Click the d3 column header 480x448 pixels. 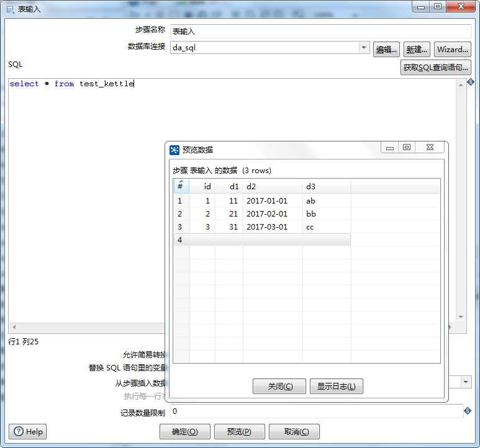pos(327,186)
